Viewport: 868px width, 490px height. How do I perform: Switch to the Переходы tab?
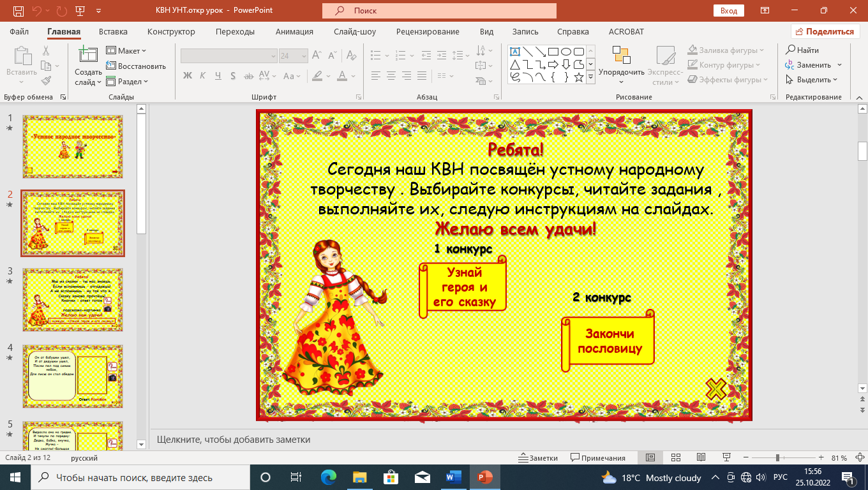point(235,31)
